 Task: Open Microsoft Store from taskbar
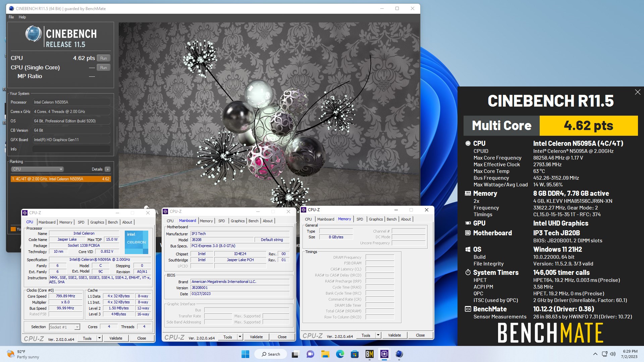point(355,354)
